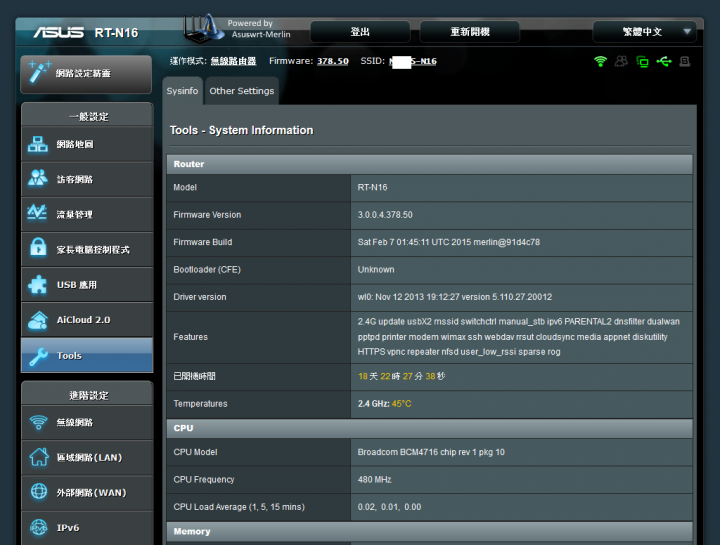Click the Driver version value text
Screen dimensions: 720x545
[455, 297]
